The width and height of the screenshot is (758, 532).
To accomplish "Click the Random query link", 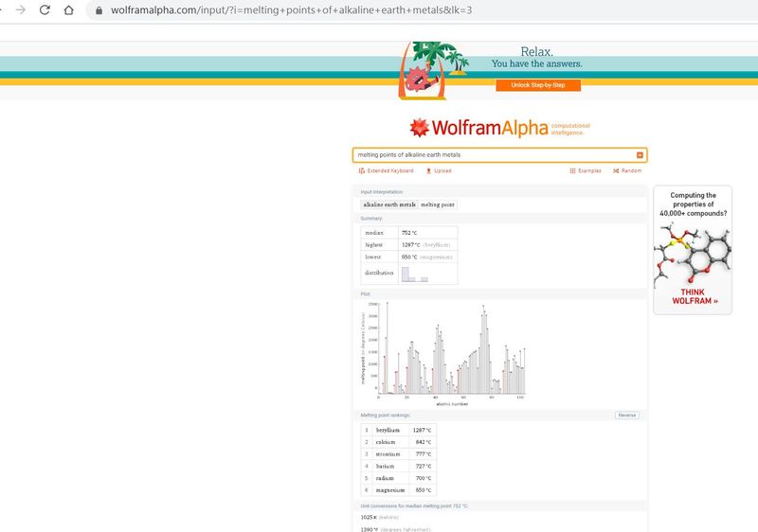I will (x=627, y=170).
